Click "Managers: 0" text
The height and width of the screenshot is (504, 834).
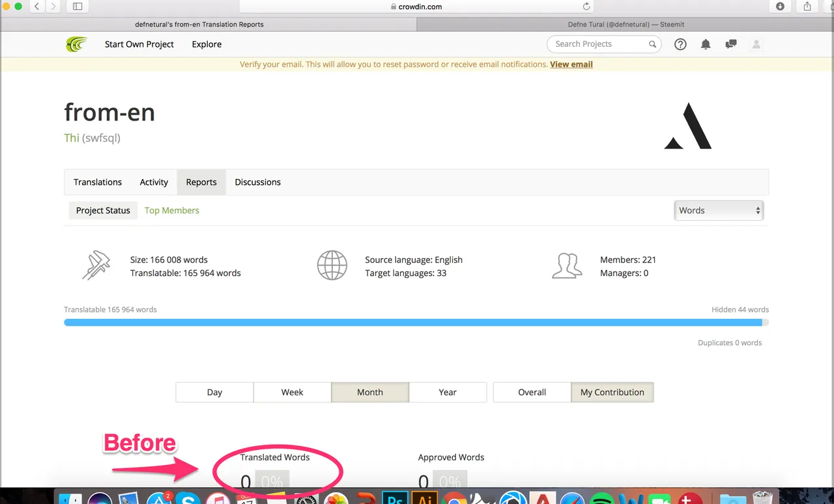(624, 273)
